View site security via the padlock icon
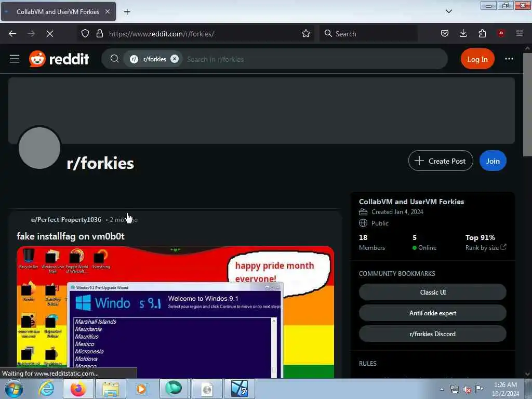532x399 pixels. click(99, 34)
